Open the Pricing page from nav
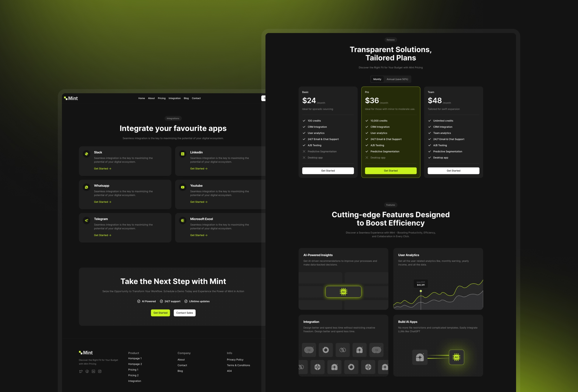Viewport: 578px width, 392px height. click(161, 98)
